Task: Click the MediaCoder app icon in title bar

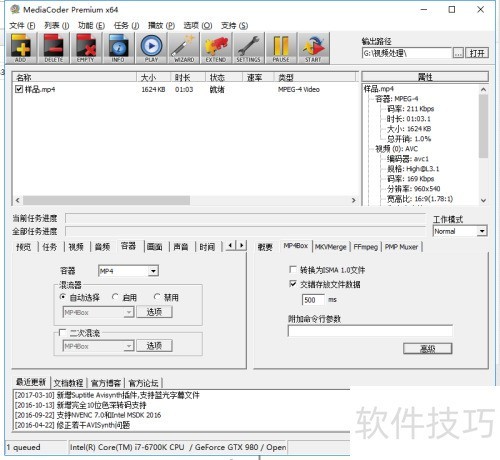Action: tap(15, 9)
